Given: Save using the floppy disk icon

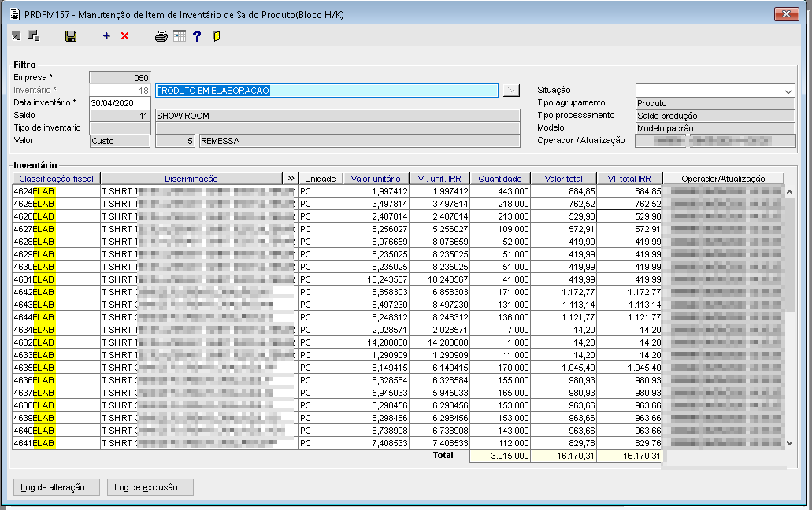Looking at the screenshot, I should (71, 35).
